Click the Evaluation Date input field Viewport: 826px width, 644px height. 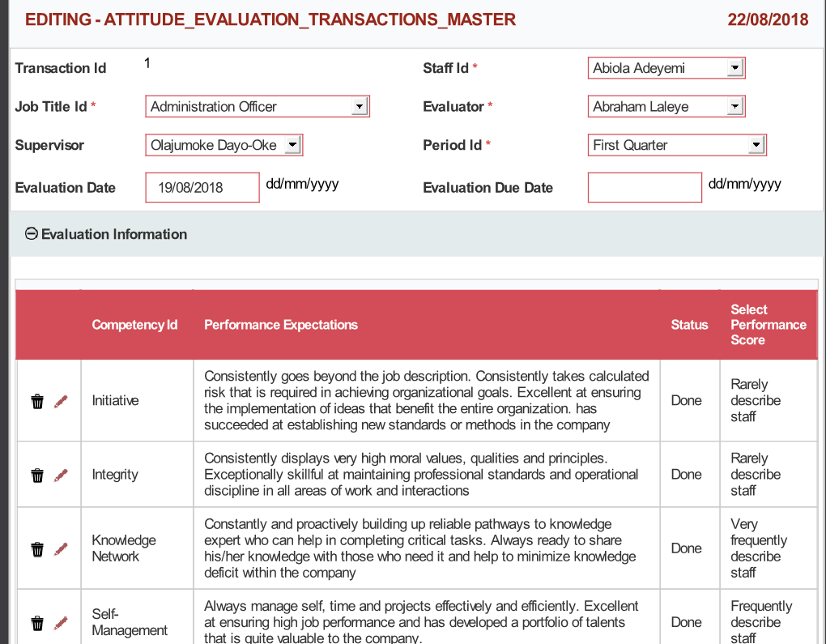[x=202, y=188]
